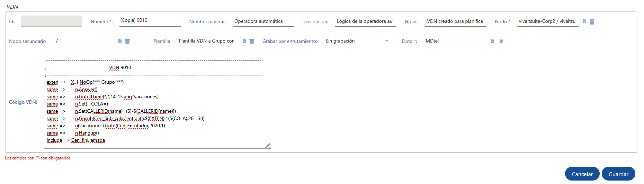The image size is (644, 184).
Task: Click the Hangup() code line
Action: point(73,133)
